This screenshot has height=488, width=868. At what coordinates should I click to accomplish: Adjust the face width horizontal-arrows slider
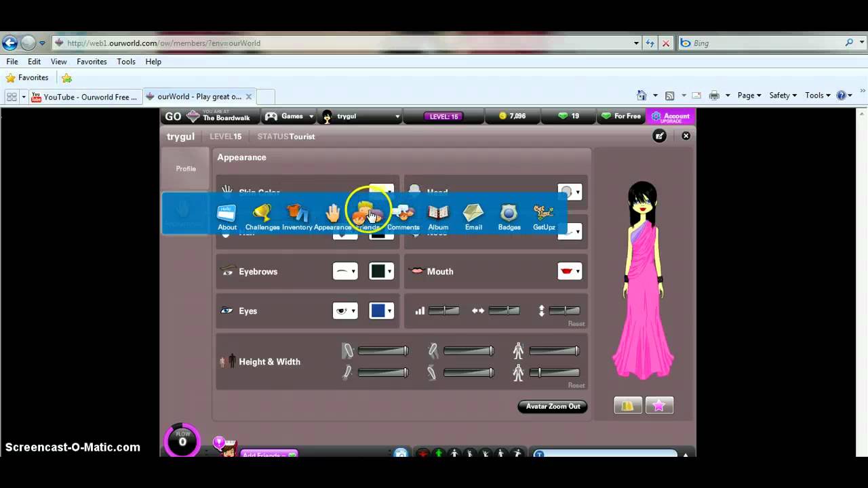(x=504, y=310)
